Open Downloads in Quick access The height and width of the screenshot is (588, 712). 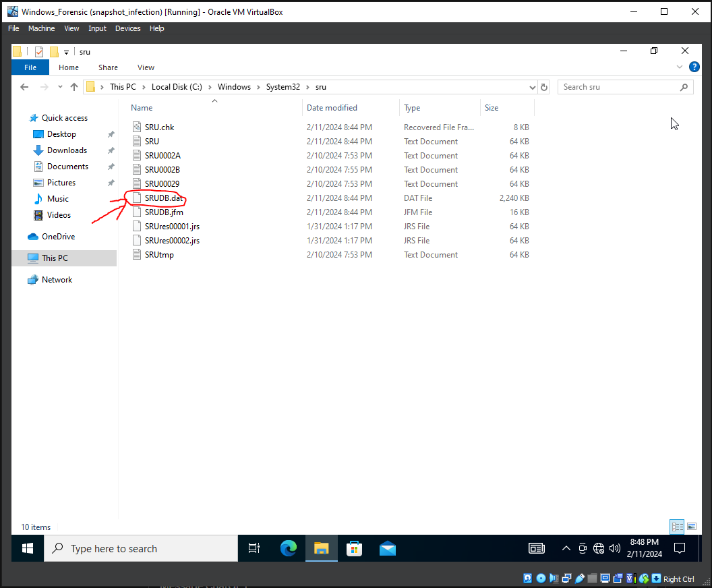tap(67, 150)
